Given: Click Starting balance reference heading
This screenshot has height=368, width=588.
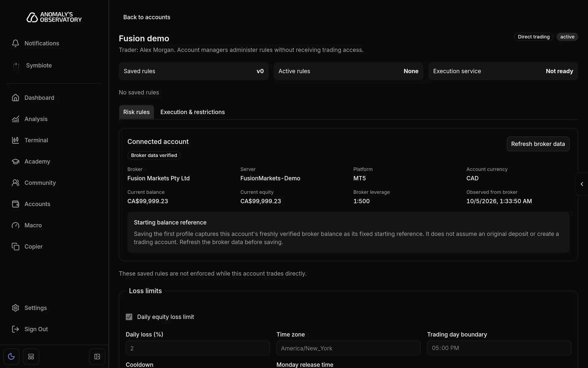Looking at the screenshot, I should pyautogui.click(x=170, y=222).
